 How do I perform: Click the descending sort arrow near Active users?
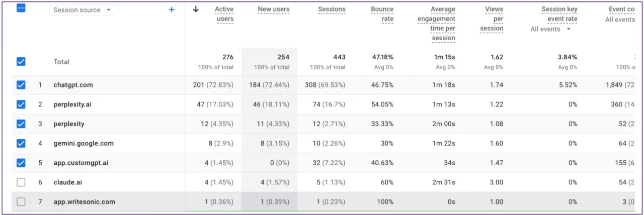pos(196,9)
